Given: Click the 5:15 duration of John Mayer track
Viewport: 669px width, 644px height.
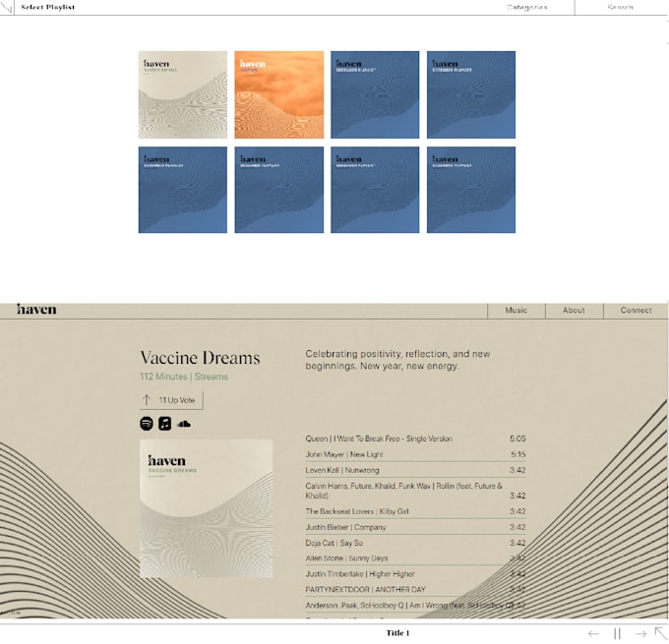Looking at the screenshot, I should (x=518, y=454).
